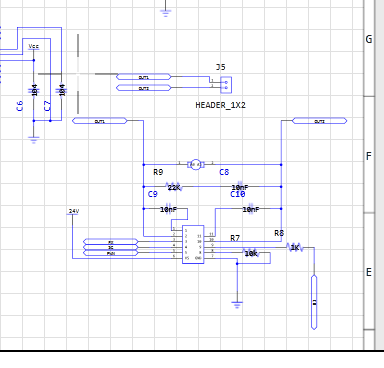384x368 pixels.
Task: Click the vertical net port below 1K resistor
Action: (314, 302)
